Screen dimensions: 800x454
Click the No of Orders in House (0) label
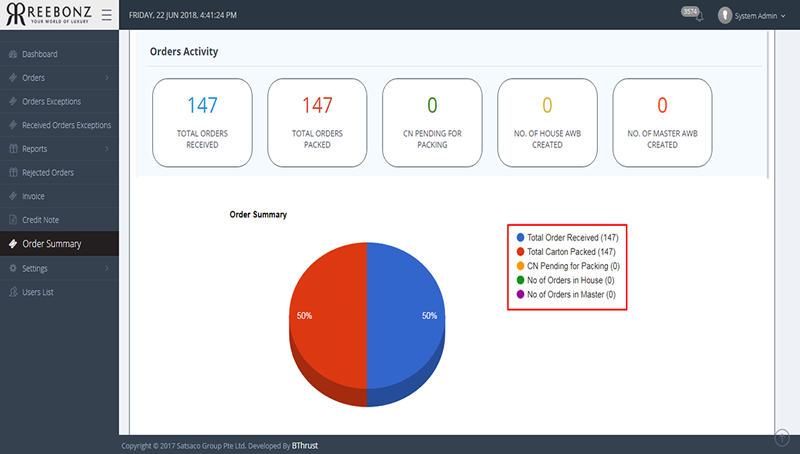click(570, 280)
